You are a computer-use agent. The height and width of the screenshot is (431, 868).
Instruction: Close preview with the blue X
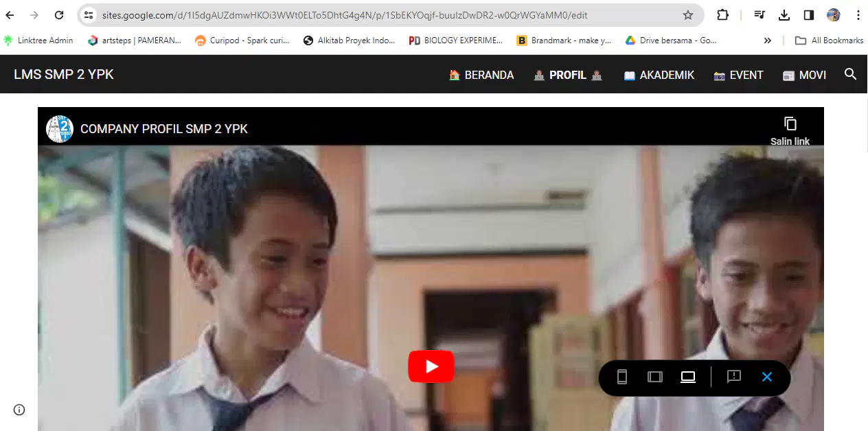point(767,377)
